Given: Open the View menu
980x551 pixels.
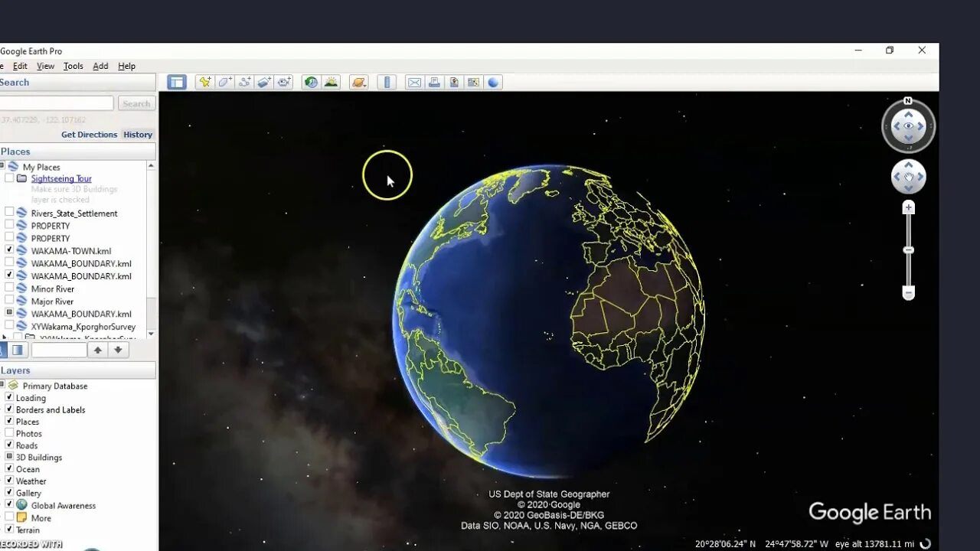Looking at the screenshot, I should [x=45, y=67].
